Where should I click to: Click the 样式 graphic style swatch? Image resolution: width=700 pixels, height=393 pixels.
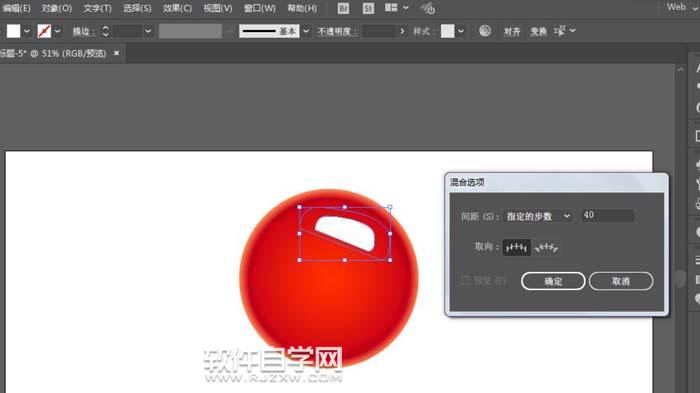coord(447,31)
